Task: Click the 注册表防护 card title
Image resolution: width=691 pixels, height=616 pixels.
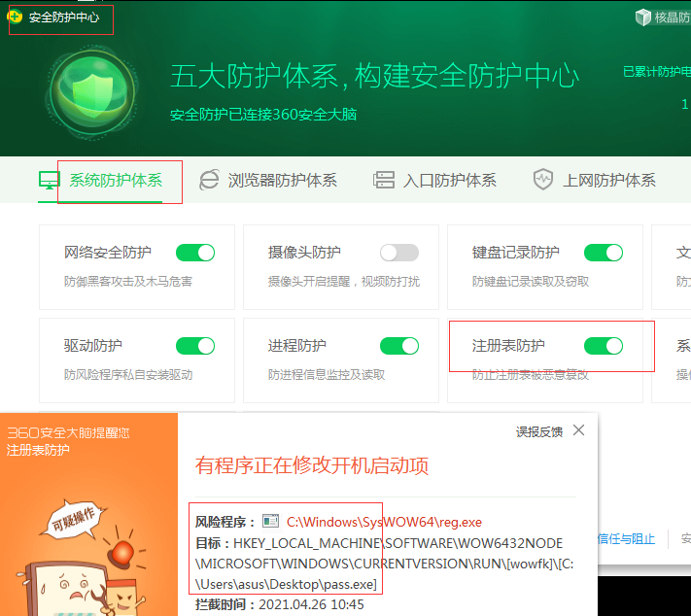Action: click(x=508, y=346)
